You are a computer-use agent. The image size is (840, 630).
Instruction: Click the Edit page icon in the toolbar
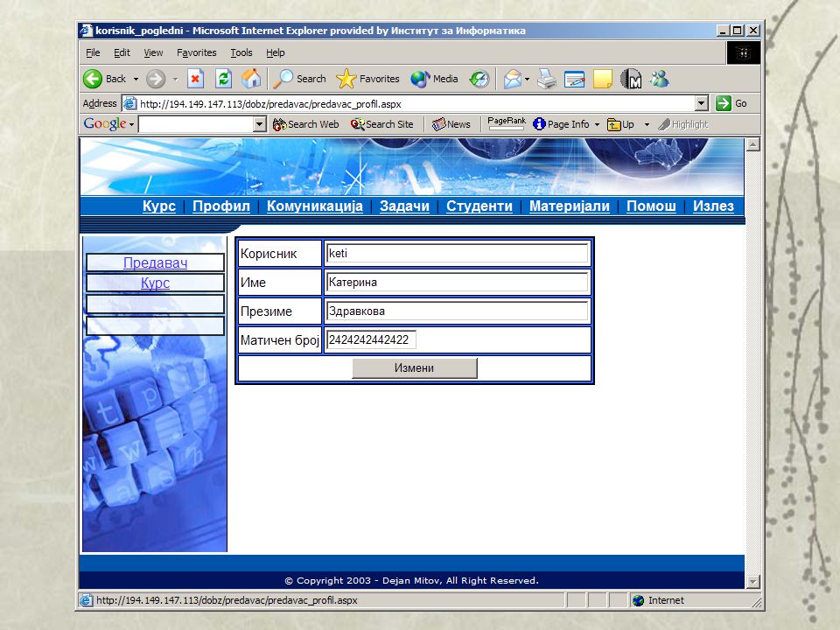tap(574, 80)
